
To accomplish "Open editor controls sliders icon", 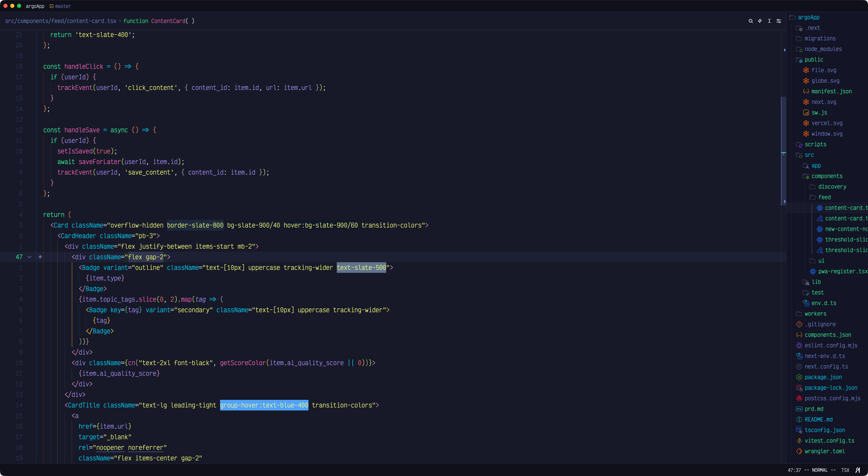I will pos(779,21).
